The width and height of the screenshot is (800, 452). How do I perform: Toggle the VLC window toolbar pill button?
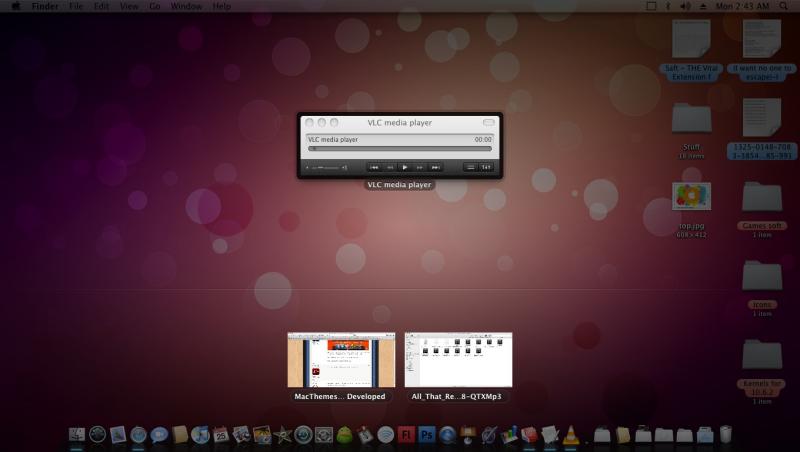point(488,122)
